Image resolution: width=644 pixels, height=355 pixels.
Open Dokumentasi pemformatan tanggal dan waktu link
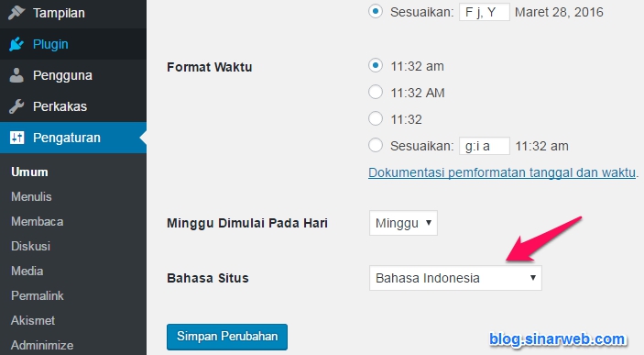coord(502,172)
